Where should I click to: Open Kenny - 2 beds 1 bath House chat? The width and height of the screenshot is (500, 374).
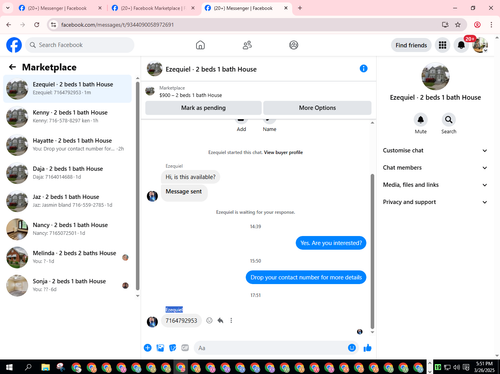click(68, 117)
